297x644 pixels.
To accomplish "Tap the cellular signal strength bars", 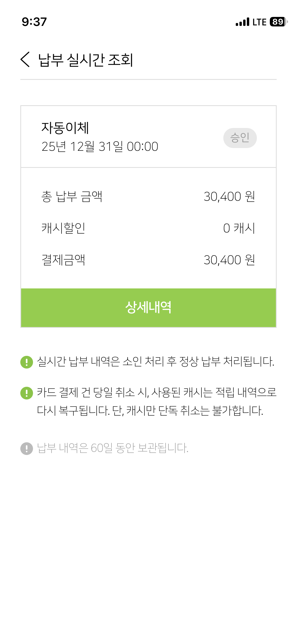I will point(242,22).
